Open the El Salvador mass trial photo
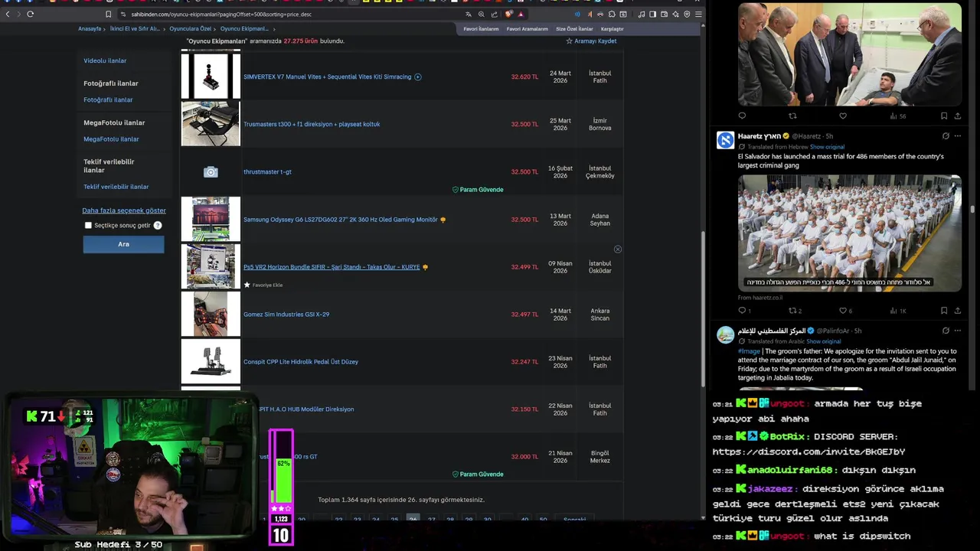The image size is (980, 551). [850, 233]
